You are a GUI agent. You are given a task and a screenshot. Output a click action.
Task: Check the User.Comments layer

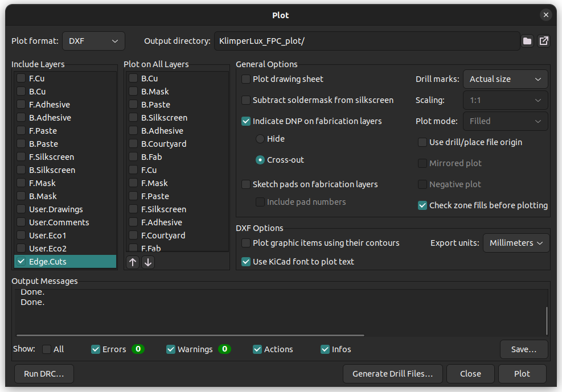[21, 222]
